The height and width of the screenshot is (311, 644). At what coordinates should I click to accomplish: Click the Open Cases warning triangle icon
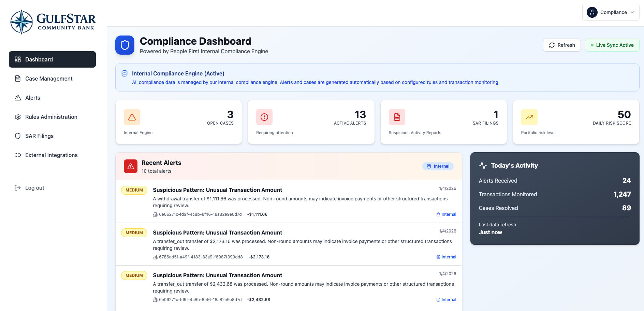132,117
